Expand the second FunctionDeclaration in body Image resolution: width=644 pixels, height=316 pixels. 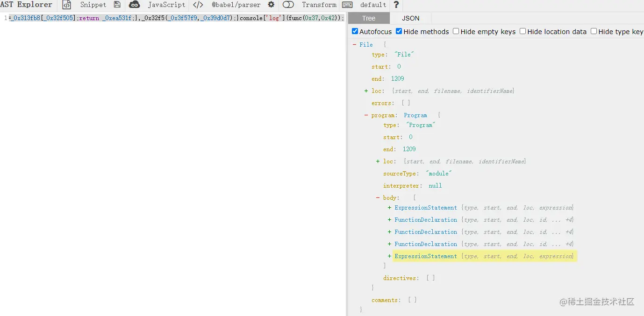click(x=390, y=232)
